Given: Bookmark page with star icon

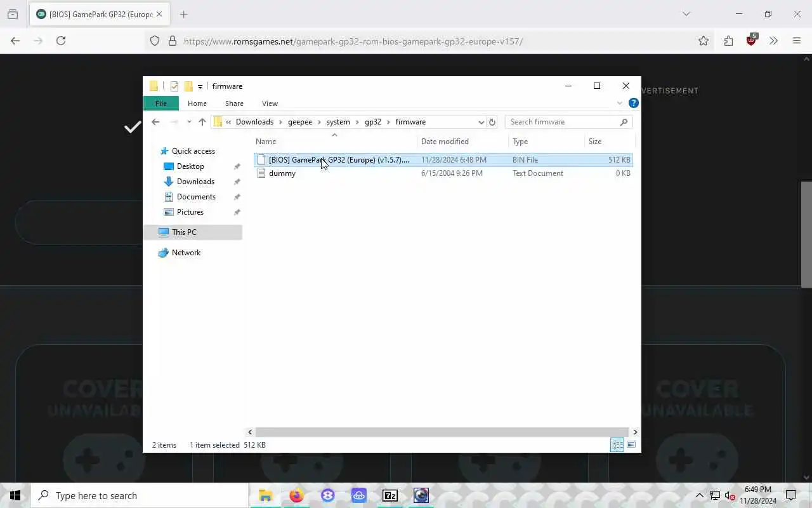Looking at the screenshot, I should click(704, 41).
